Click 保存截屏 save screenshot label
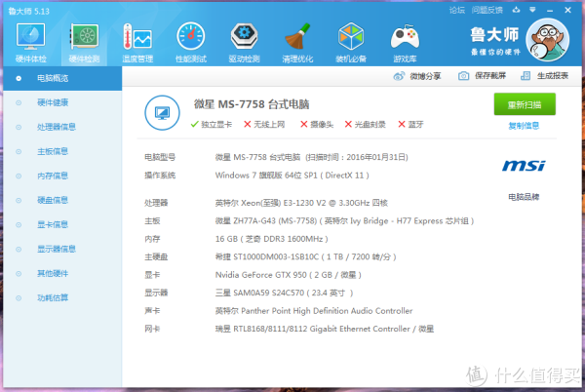 pos(490,76)
